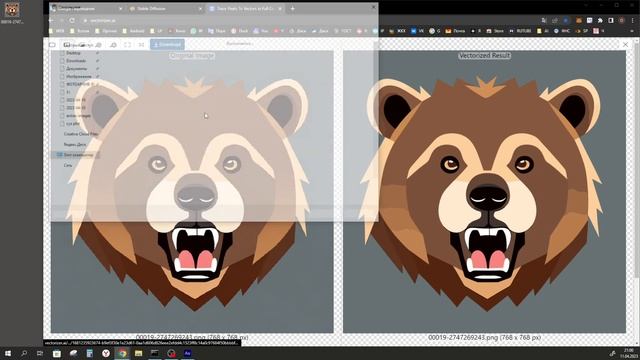Open the Extensions puzzle icon
Image resolution: width=640 pixels, height=360 pixels.
point(600,20)
